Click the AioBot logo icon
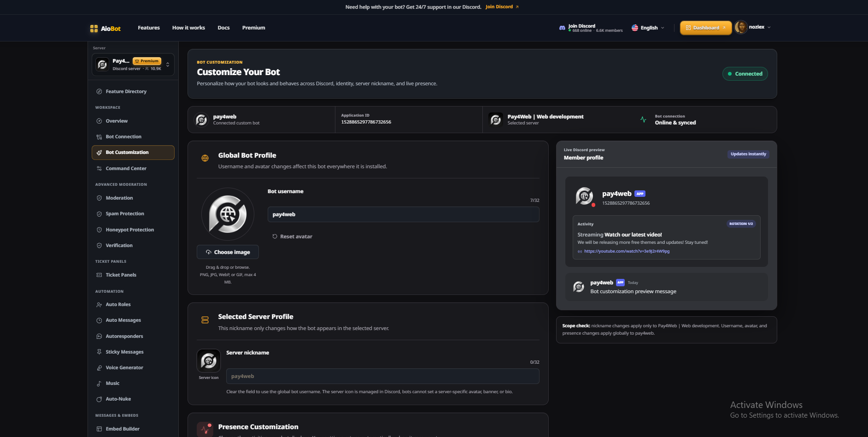Image resolution: width=868 pixels, height=437 pixels. pyautogui.click(x=94, y=28)
